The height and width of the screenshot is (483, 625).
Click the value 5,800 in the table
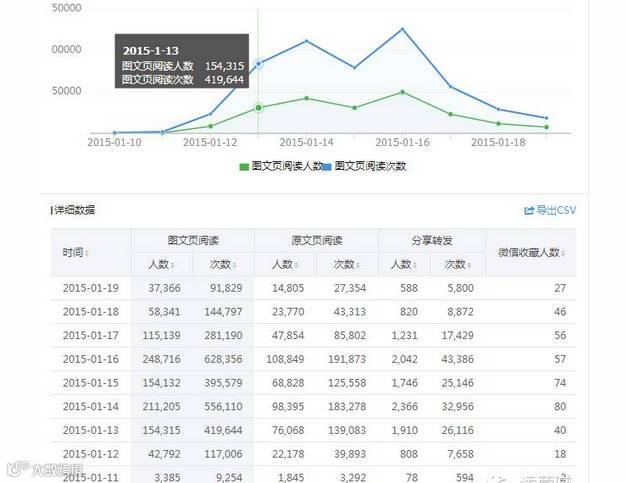pyautogui.click(x=460, y=288)
